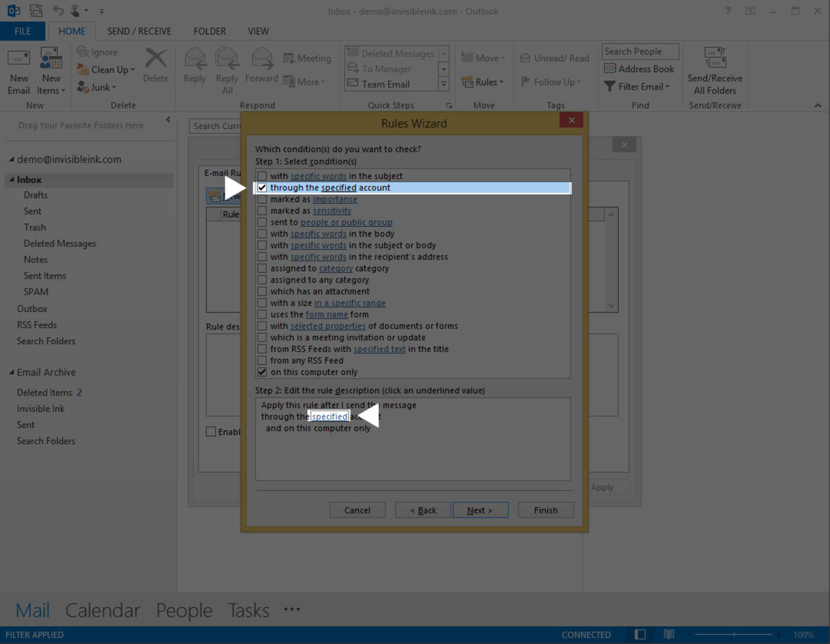This screenshot has width=830, height=644.
Task: Click the Unread/Read icon
Action: tap(525, 58)
